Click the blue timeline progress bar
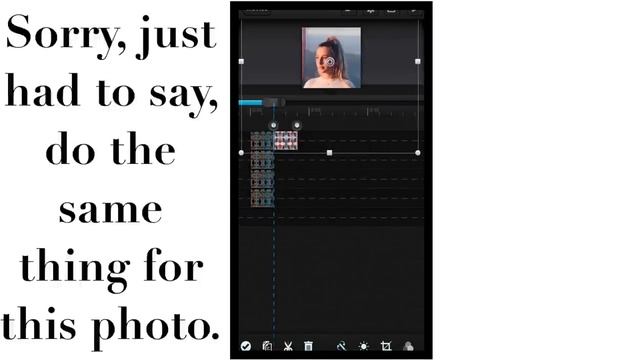The width and height of the screenshot is (640, 360). (x=250, y=102)
